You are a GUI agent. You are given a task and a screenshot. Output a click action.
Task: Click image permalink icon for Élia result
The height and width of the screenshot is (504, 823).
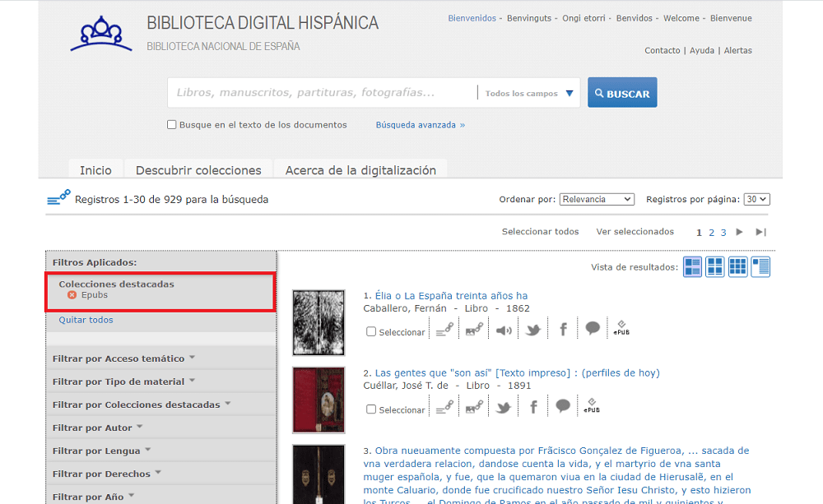click(474, 330)
